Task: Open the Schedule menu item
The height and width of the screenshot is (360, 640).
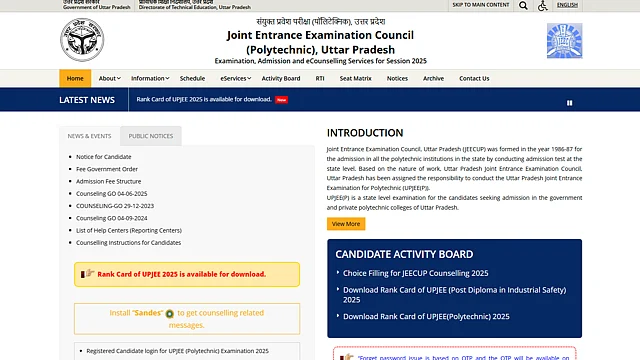Action: pos(192,78)
